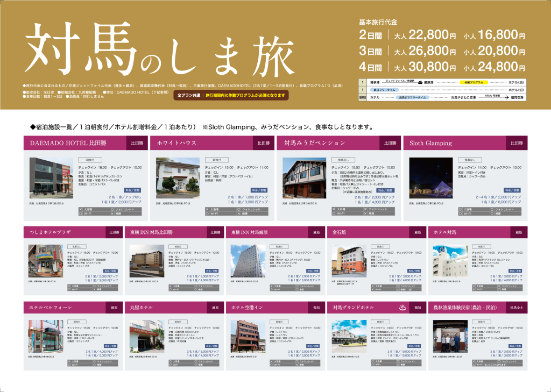551x392 pixels.
Task: Click the 4日間 child price 24,800円
Action: [x=495, y=67]
